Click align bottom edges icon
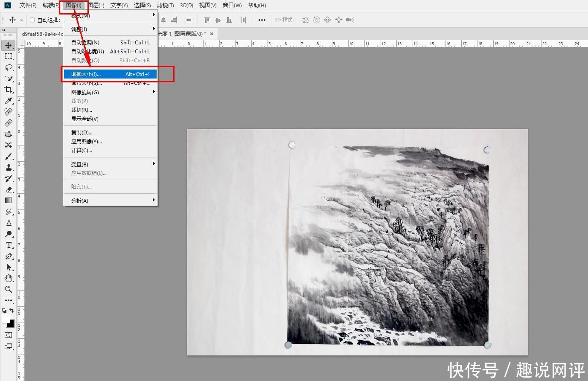This screenshot has width=588, height=381. (x=229, y=20)
